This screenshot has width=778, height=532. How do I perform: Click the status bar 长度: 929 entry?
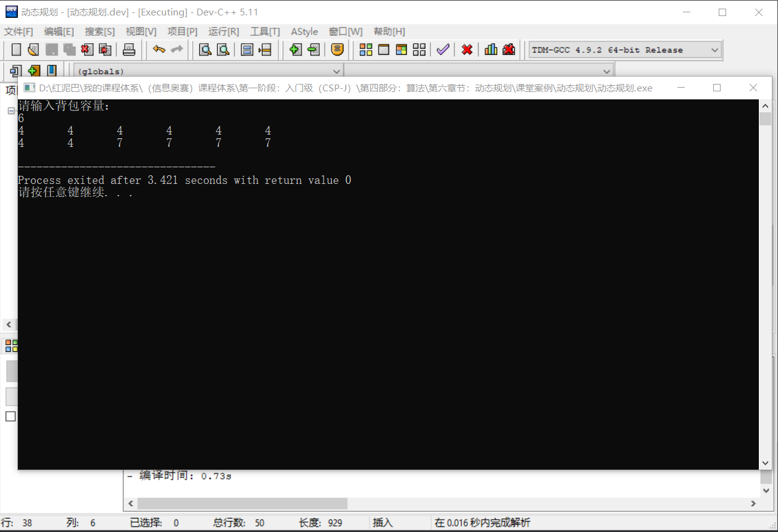pos(320,523)
